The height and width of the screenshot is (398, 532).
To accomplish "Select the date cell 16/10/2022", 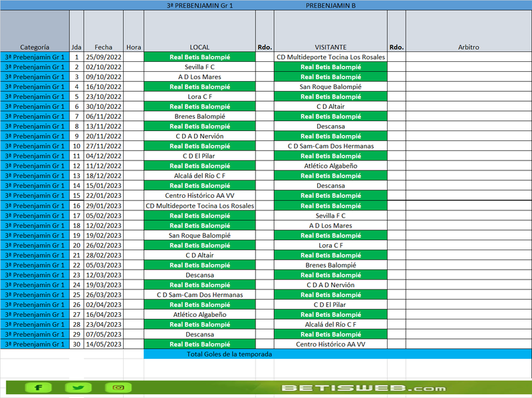I will 104,87.
